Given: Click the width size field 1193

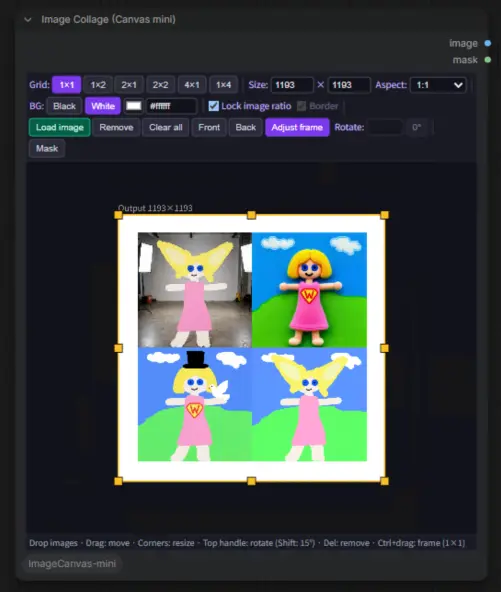Looking at the screenshot, I should pos(292,85).
